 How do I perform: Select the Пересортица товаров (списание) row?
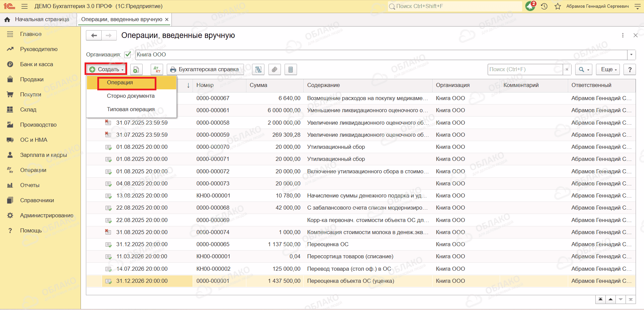coord(361,257)
